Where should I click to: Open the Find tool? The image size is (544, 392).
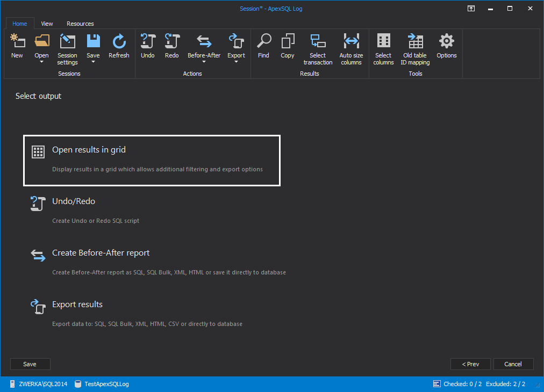(263, 42)
